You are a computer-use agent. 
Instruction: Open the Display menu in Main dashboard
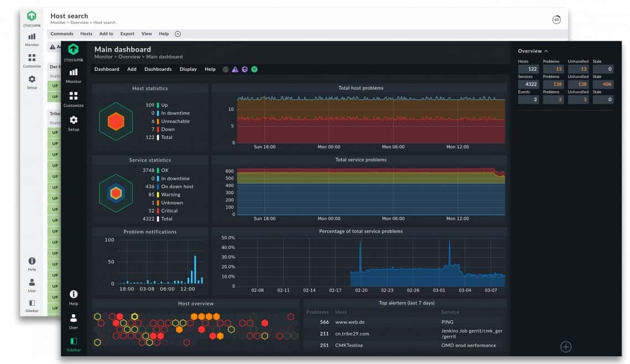[x=188, y=69]
